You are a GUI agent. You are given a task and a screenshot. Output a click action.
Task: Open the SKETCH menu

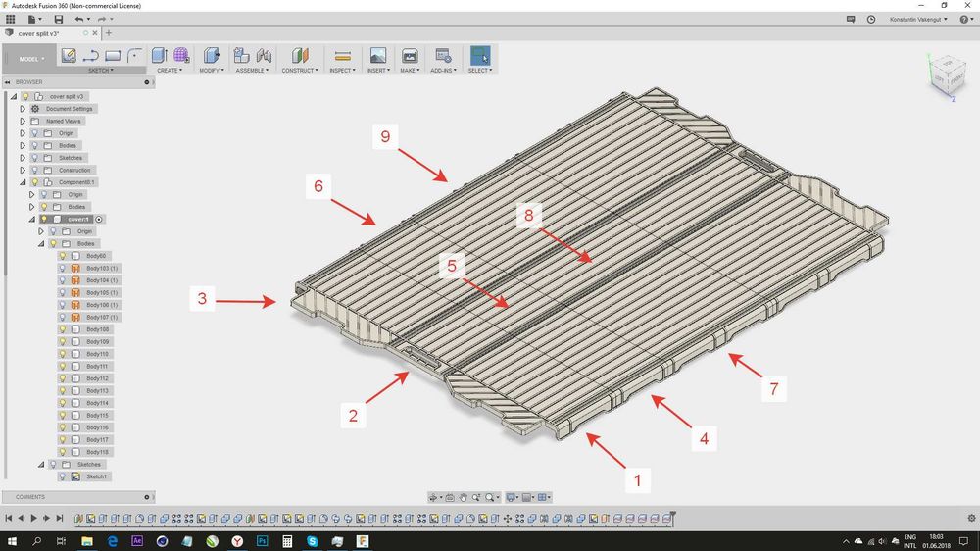pyautogui.click(x=101, y=71)
